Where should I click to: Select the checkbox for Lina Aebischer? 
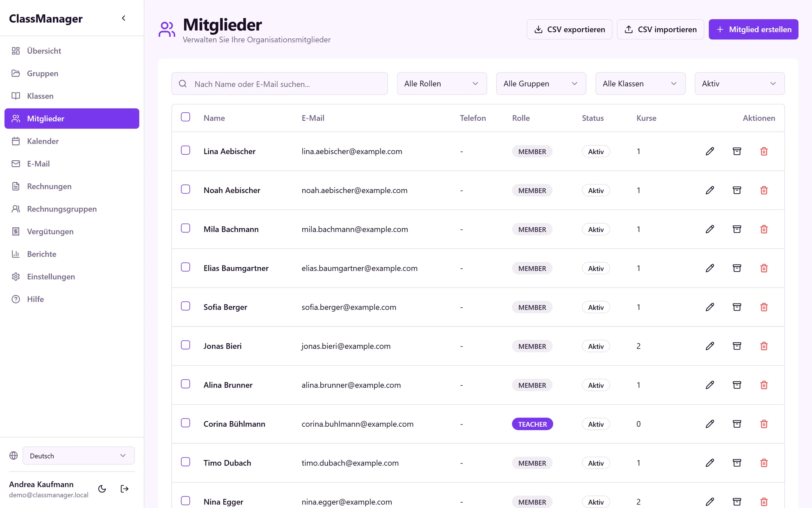(x=186, y=150)
